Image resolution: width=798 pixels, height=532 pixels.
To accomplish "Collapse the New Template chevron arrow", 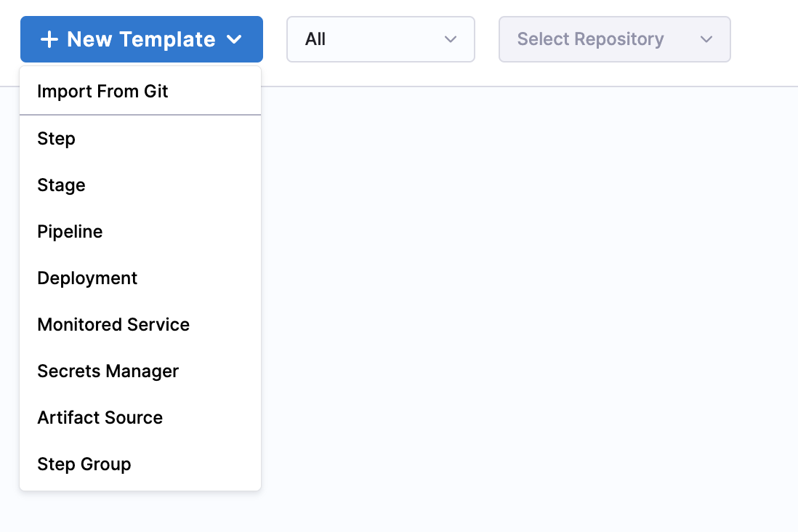I will 234,39.
